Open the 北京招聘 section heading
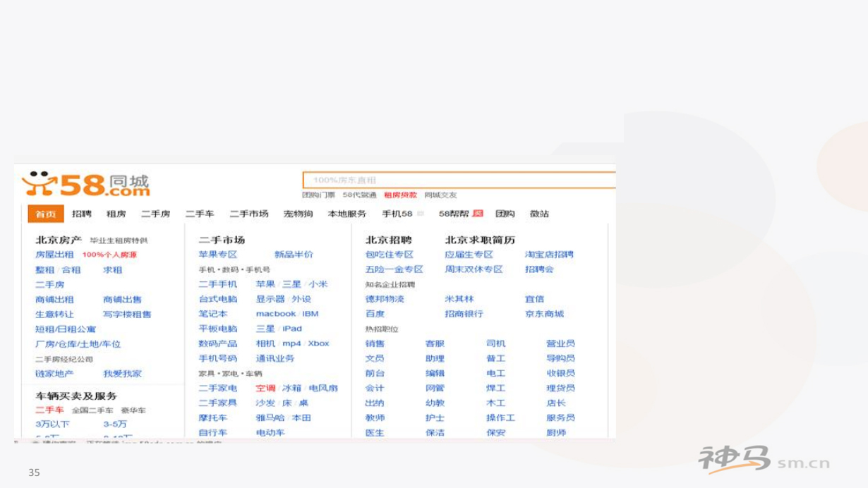The height and width of the screenshot is (488, 868). 389,240
